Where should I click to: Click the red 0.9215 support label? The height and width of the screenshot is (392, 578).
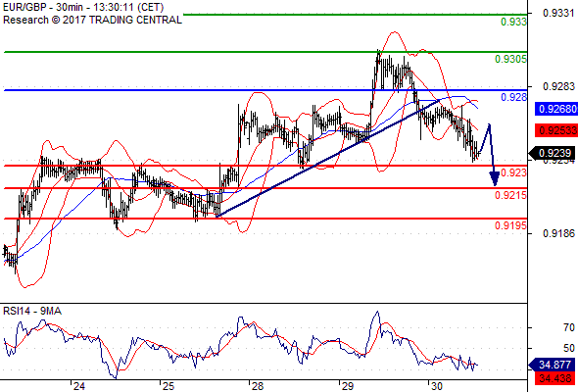pyautogui.click(x=510, y=195)
